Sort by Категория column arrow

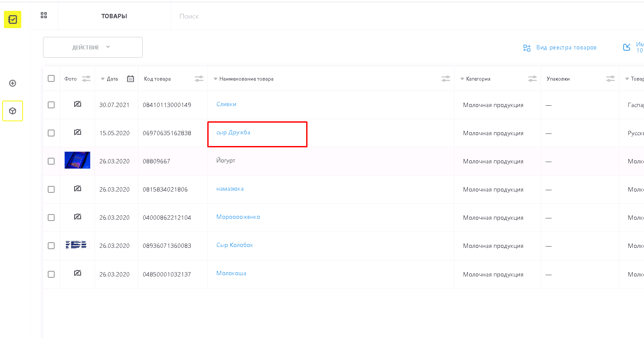pyautogui.click(x=462, y=79)
